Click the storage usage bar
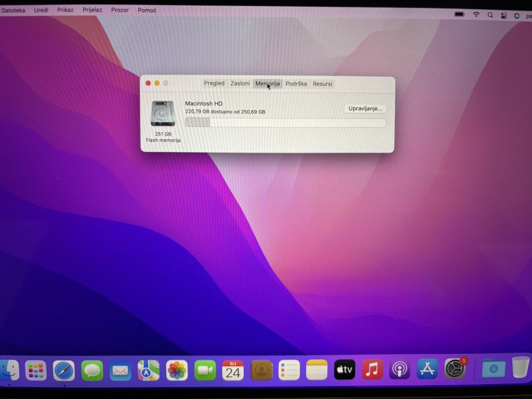The height and width of the screenshot is (399, 532). [x=285, y=123]
